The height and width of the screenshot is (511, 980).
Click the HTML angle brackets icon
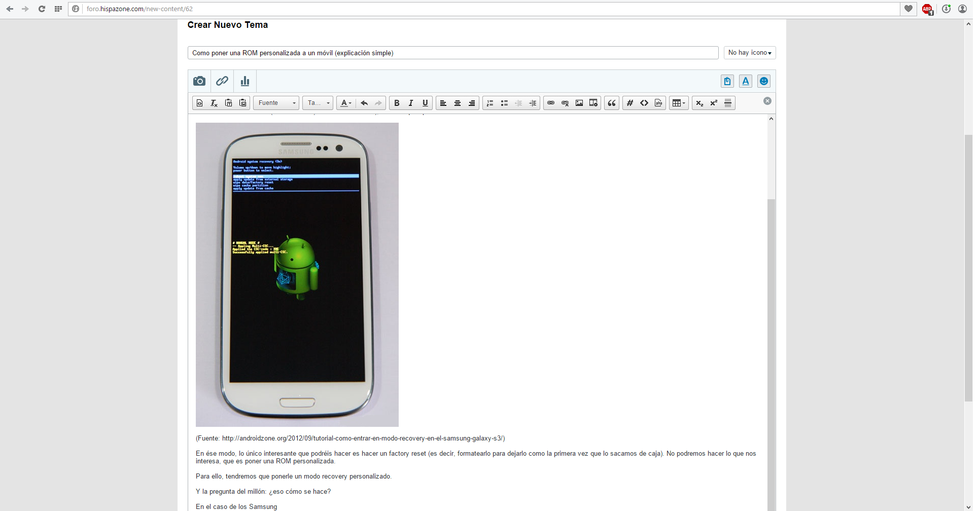click(x=644, y=103)
